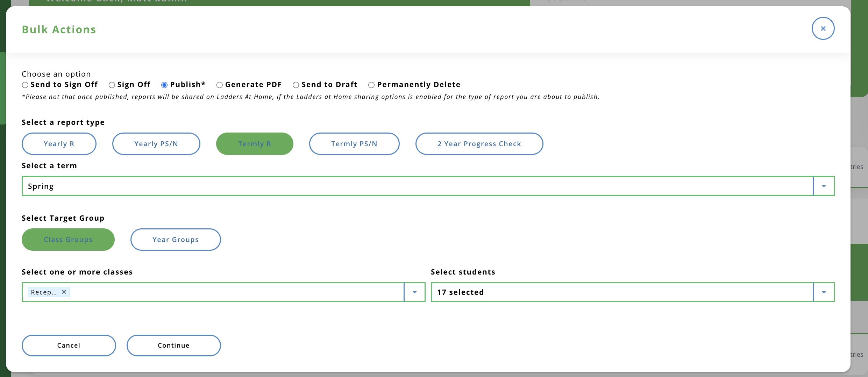This screenshot has height=377, width=868.
Task: Choose the Permanently Delete option
Action: [x=371, y=85]
